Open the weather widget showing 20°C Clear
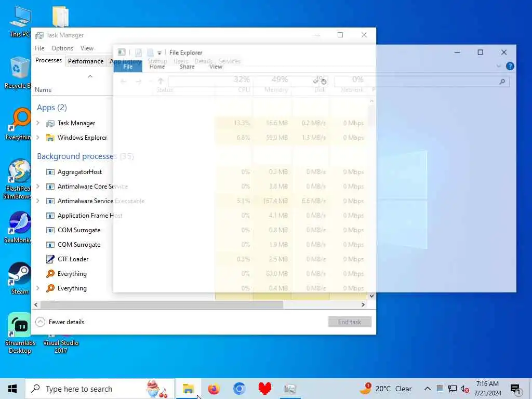Image resolution: width=532 pixels, height=399 pixels. coord(386,389)
